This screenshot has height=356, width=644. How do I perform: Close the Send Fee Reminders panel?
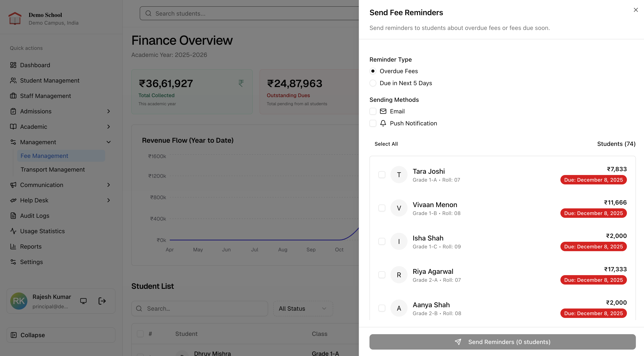[x=635, y=10]
